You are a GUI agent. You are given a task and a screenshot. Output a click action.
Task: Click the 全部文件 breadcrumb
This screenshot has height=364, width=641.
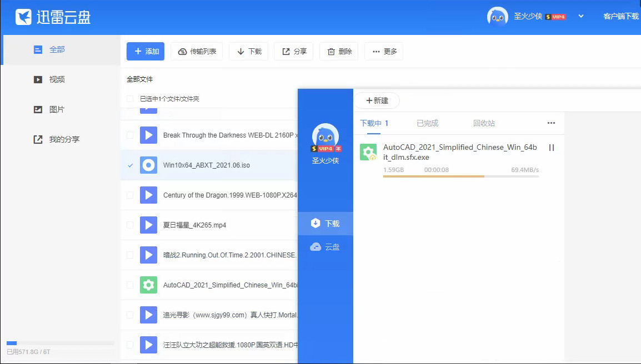click(139, 79)
